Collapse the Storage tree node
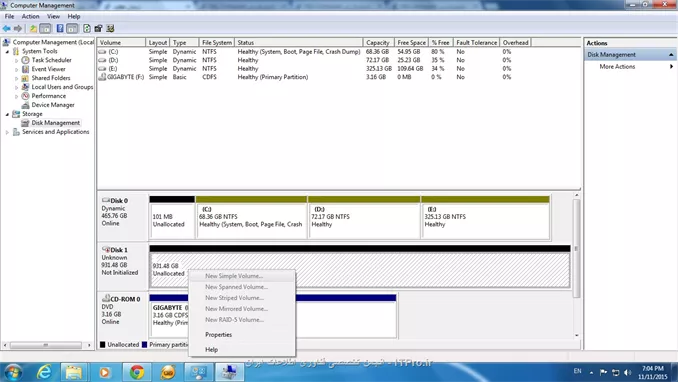The image size is (678, 382). [x=7, y=114]
